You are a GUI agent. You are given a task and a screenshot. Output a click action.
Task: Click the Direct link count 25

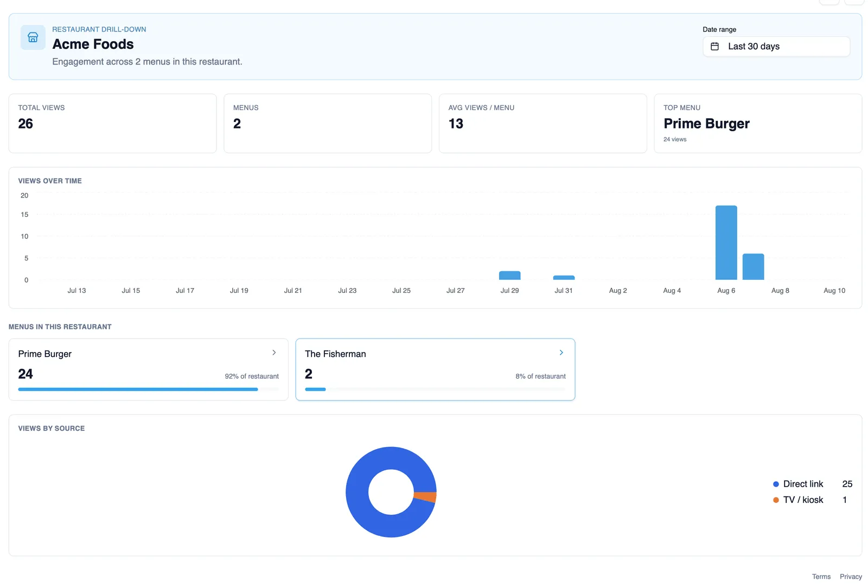coord(847,484)
